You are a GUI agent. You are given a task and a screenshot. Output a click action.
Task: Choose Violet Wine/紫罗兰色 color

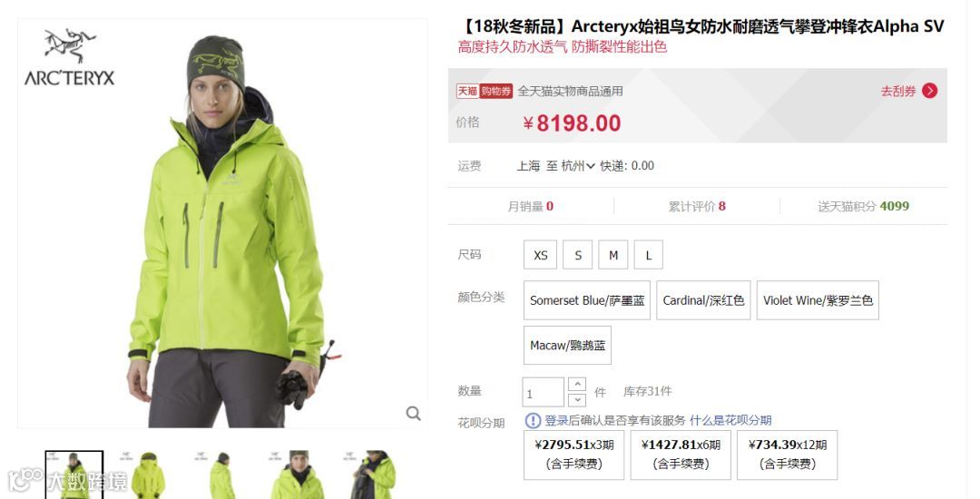818,300
